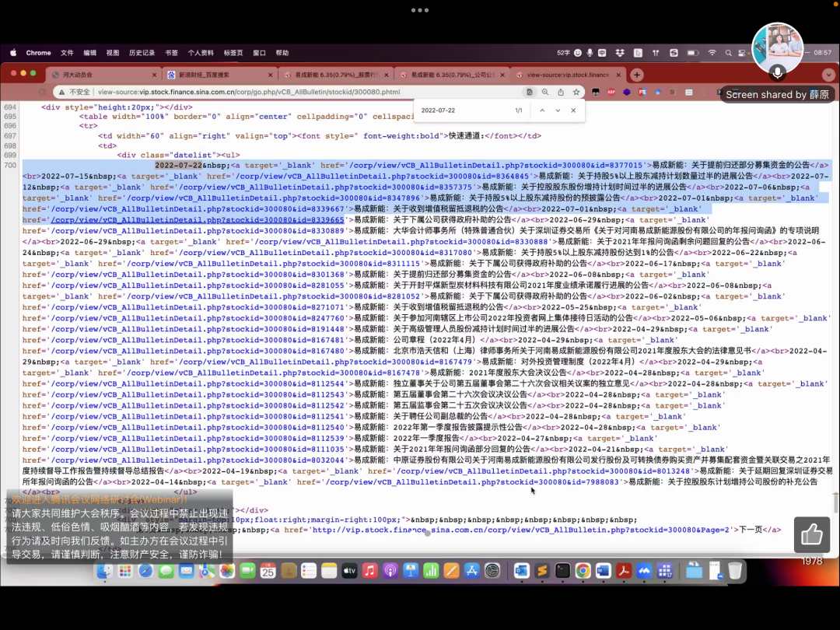Switch to the 易成新能 公司公告 tab
840x630 pixels.
click(452, 75)
